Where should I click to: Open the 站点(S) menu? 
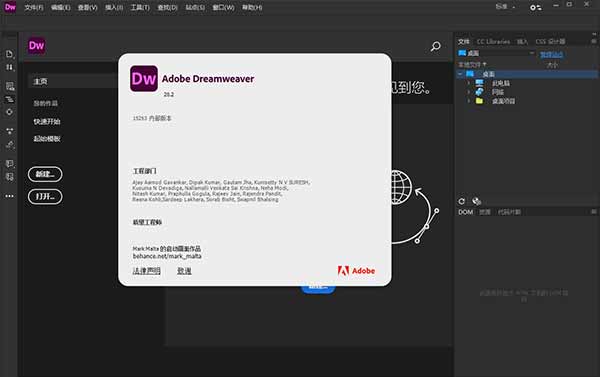coord(195,7)
